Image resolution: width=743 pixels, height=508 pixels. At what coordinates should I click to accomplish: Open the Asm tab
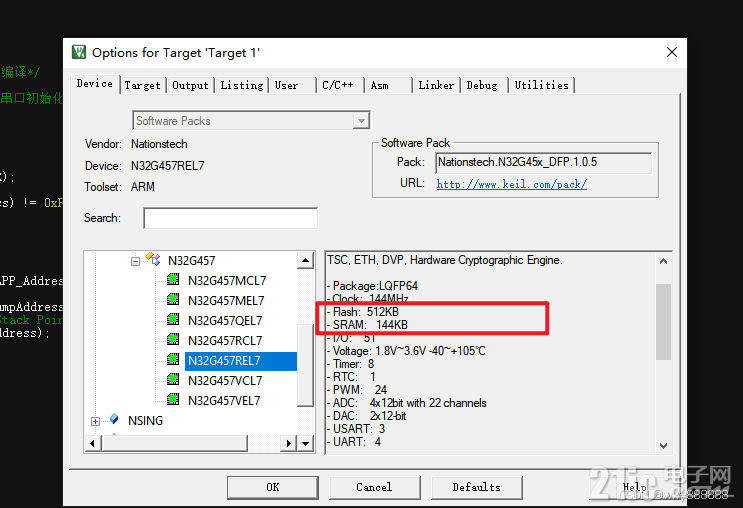point(380,85)
